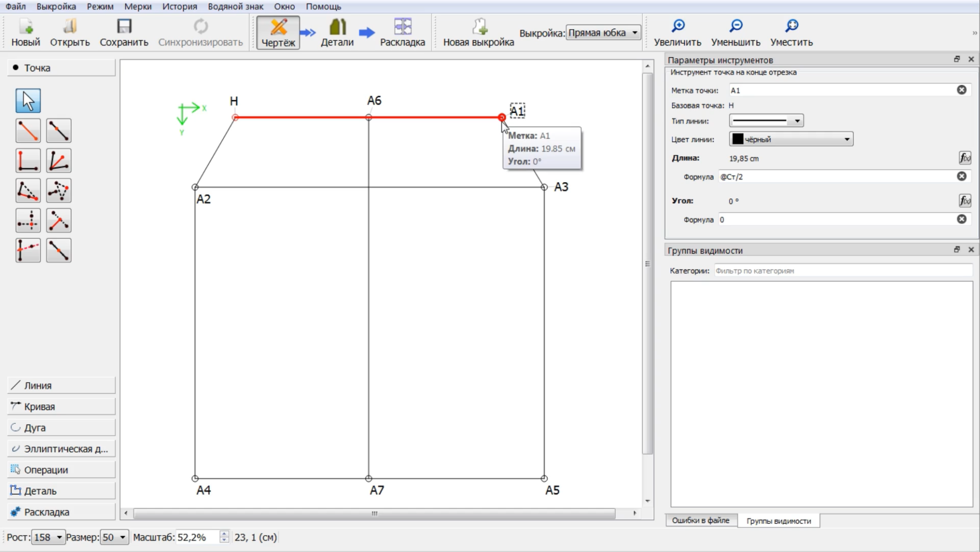Select point at end of segment tool
The width and height of the screenshot is (980, 552).
click(x=28, y=131)
